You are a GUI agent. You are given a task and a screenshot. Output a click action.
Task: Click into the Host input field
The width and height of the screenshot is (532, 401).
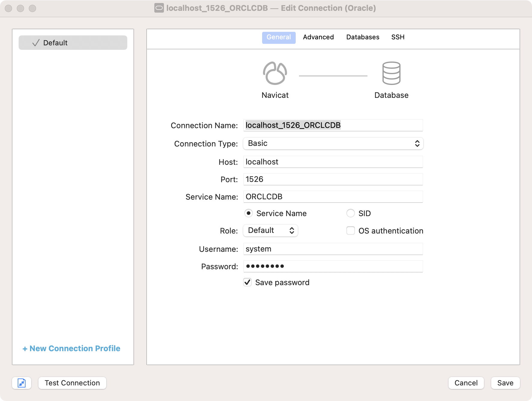[x=333, y=162]
